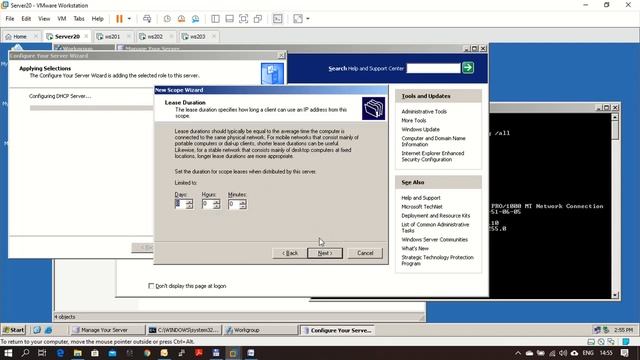Check Don't display this page at logon
Viewport: 640px width, 360px height.
pyautogui.click(x=151, y=286)
